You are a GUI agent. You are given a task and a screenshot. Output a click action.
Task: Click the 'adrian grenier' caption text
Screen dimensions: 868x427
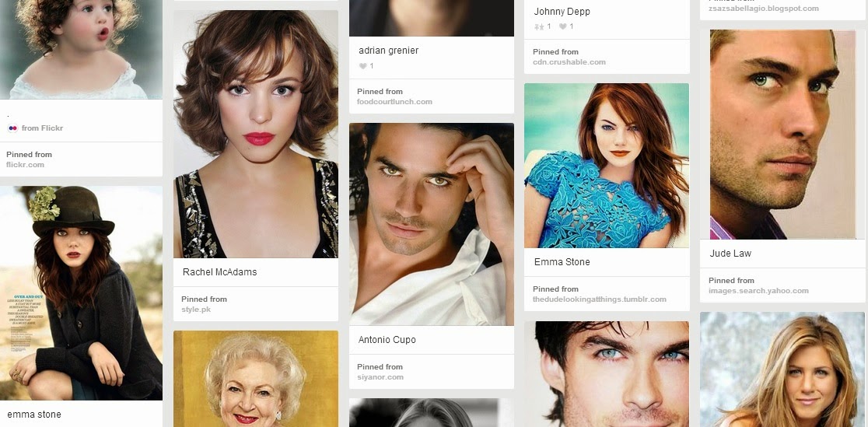click(x=389, y=51)
